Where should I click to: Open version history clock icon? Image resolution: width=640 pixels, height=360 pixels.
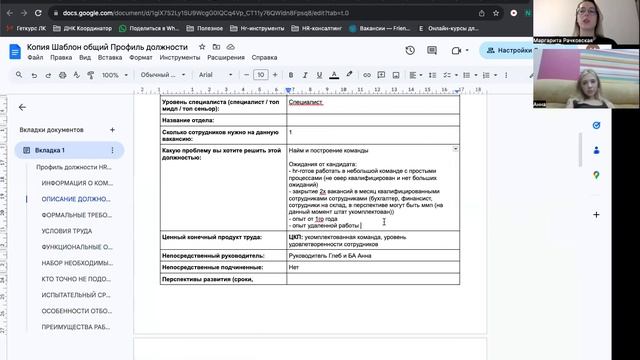coord(410,50)
